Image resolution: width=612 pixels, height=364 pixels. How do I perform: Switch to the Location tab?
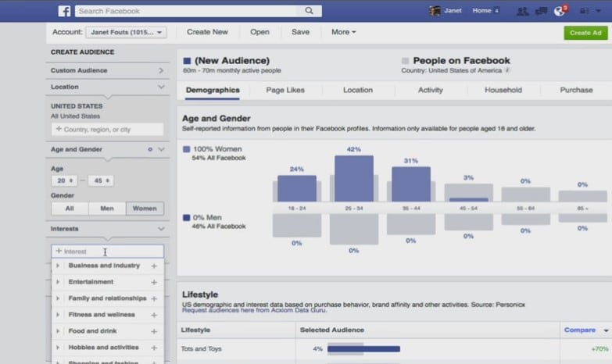[x=358, y=90]
